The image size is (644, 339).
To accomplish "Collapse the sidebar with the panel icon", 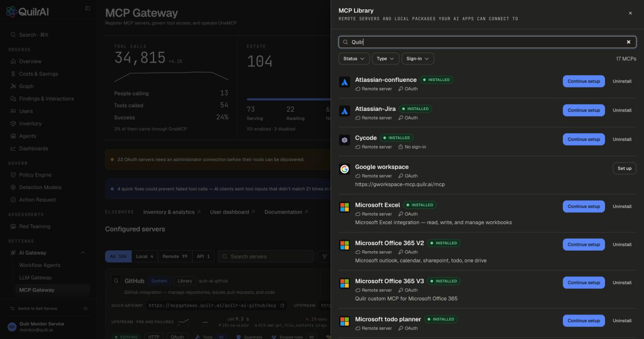I will tap(88, 8).
